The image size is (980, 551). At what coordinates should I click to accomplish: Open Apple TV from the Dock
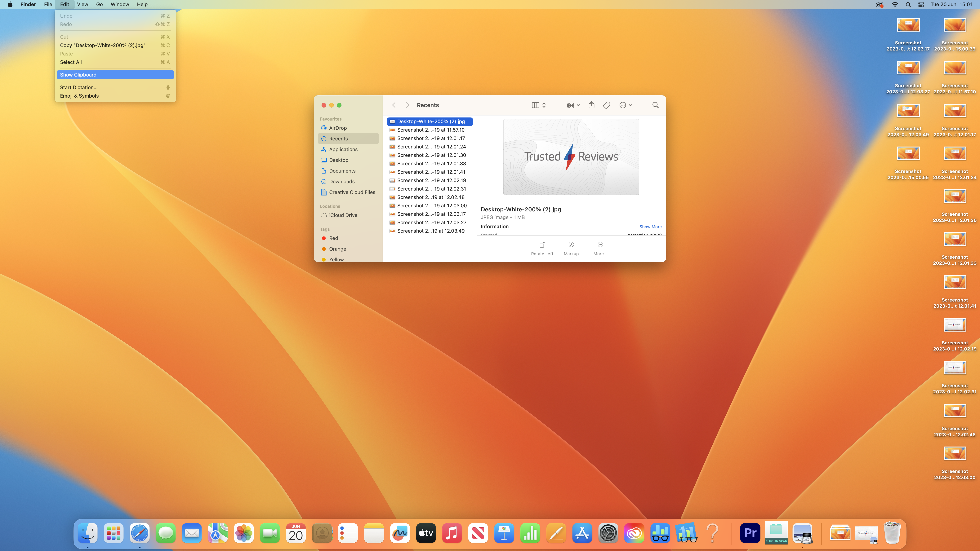[426, 533]
